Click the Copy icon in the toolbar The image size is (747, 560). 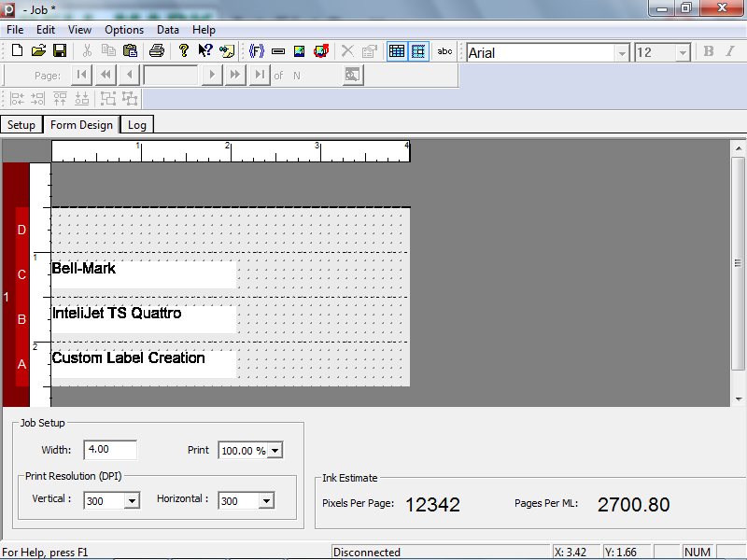[x=108, y=50]
